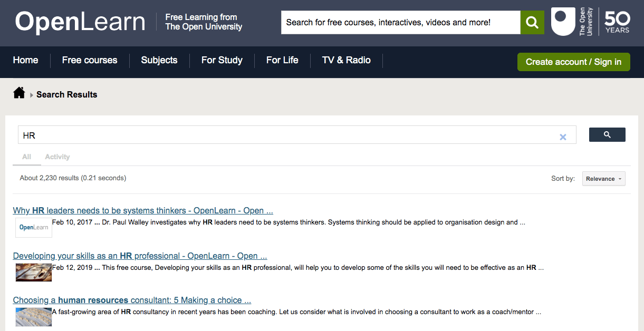Click the home icon in the breadcrumb
This screenshot has width=644, height=331.
(x=19, y=93)
